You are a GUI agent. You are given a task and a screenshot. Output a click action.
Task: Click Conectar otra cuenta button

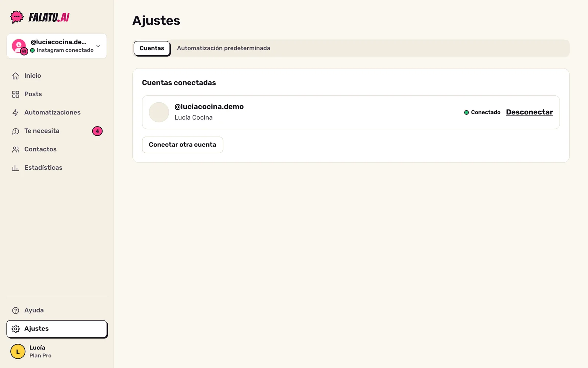pyautogui.click(x=183, y=145)
